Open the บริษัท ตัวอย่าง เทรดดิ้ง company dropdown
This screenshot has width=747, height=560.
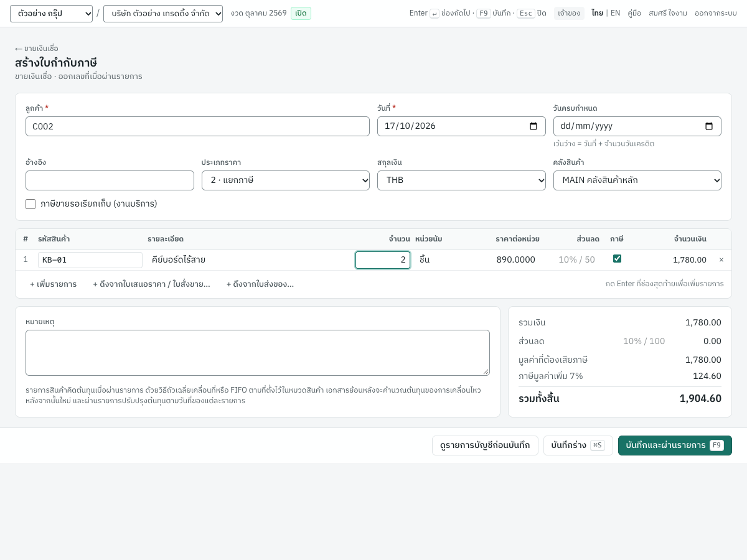pos(163,14)
